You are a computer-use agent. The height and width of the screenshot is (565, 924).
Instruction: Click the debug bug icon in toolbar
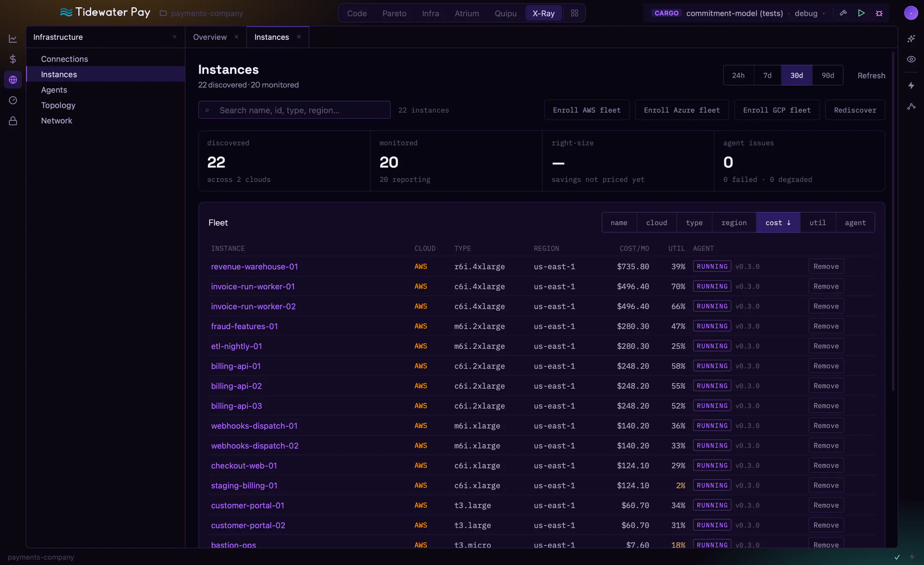(879, 13)
